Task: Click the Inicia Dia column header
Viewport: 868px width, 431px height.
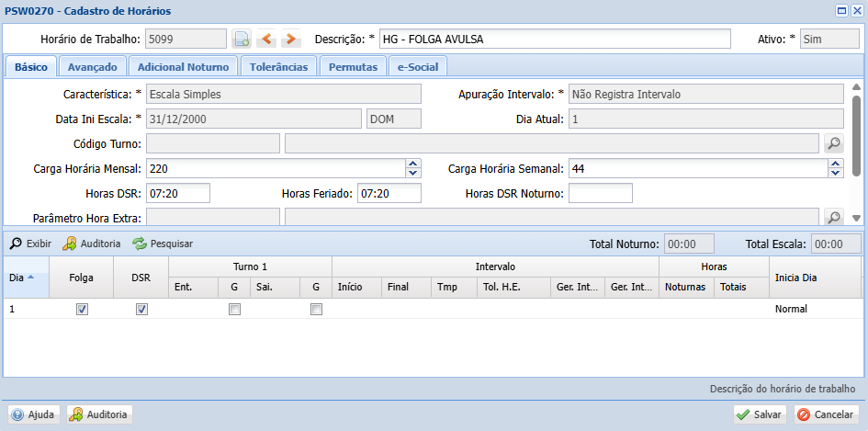Action: pyautogui.click(x=817, y=277)
